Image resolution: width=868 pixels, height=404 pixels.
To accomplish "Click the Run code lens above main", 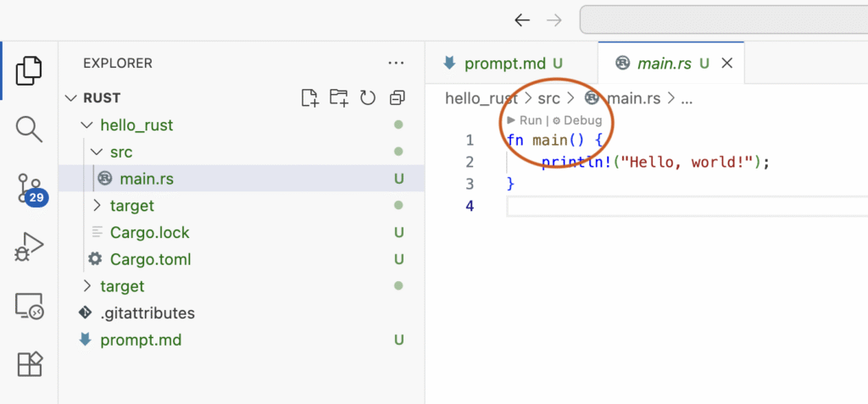I will coord(524,120).
